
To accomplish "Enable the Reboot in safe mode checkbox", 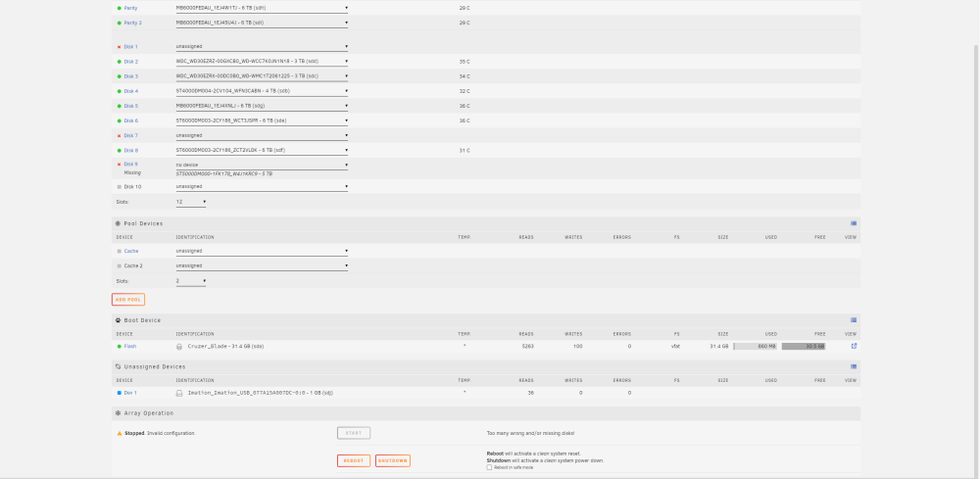I will point(489,467).
